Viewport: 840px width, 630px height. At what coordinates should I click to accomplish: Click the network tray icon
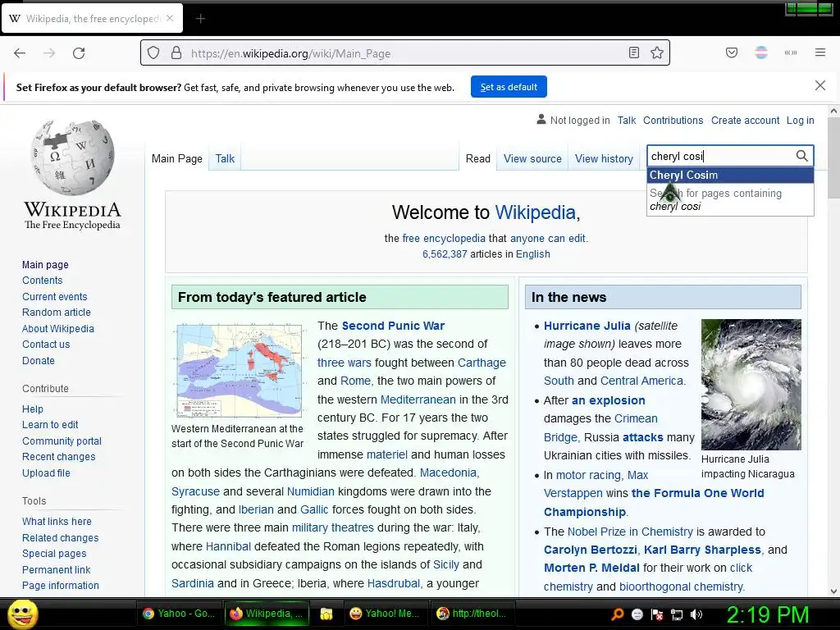677,614
